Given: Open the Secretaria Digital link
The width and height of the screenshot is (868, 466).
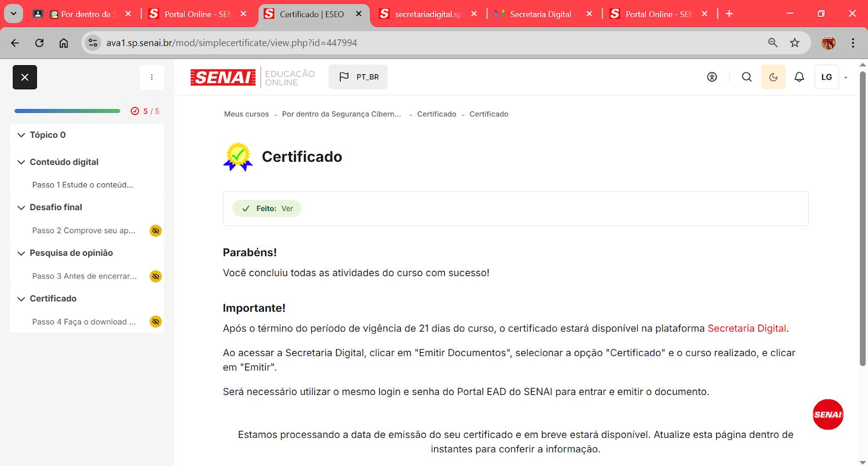Looking at the screenshot, I should pos(746,328).
